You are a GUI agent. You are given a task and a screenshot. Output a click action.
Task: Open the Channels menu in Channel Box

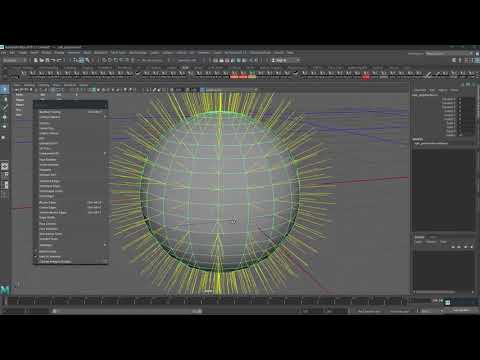tap(420, 90)
